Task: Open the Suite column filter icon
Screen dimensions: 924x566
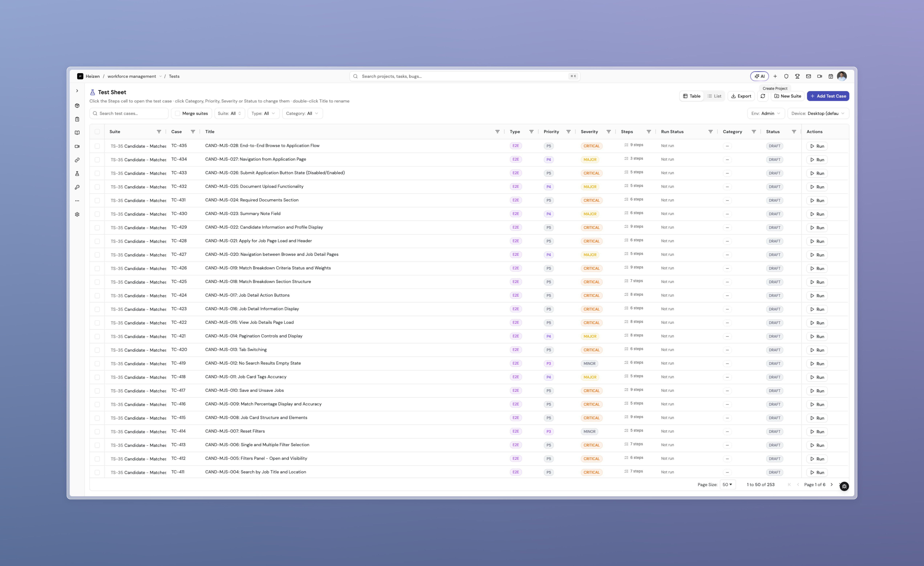Action: (x=159, y=132)
